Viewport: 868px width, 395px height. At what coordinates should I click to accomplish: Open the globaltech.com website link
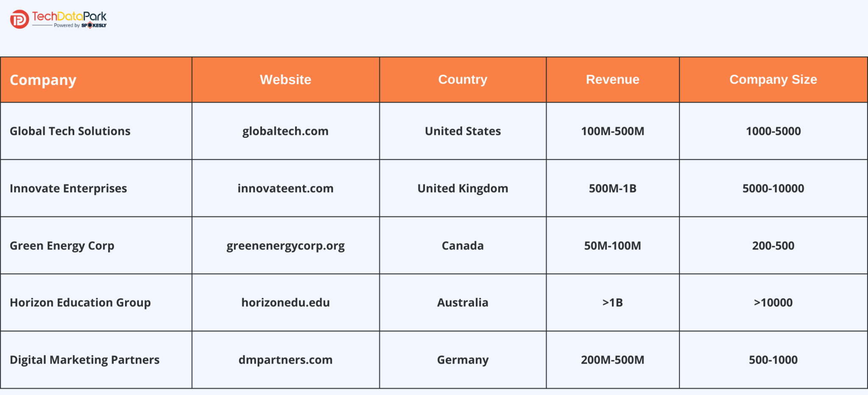pyautogui.click(x=285, y=131)
